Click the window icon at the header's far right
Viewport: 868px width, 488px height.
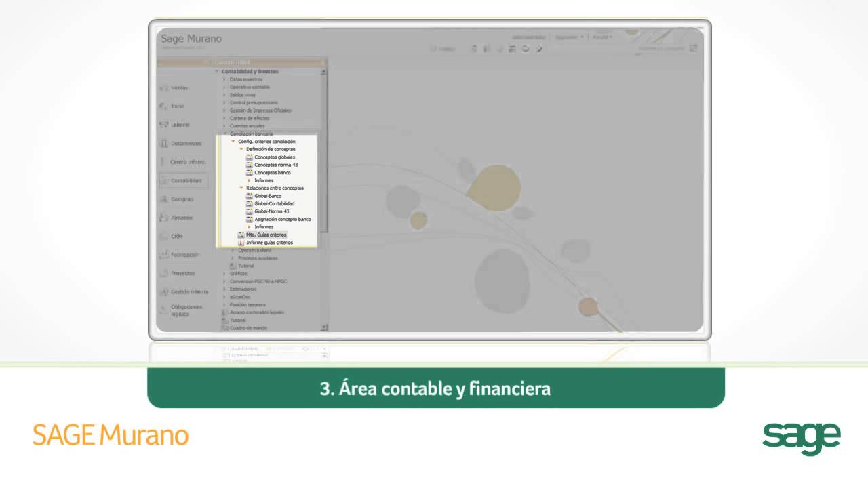693,48
